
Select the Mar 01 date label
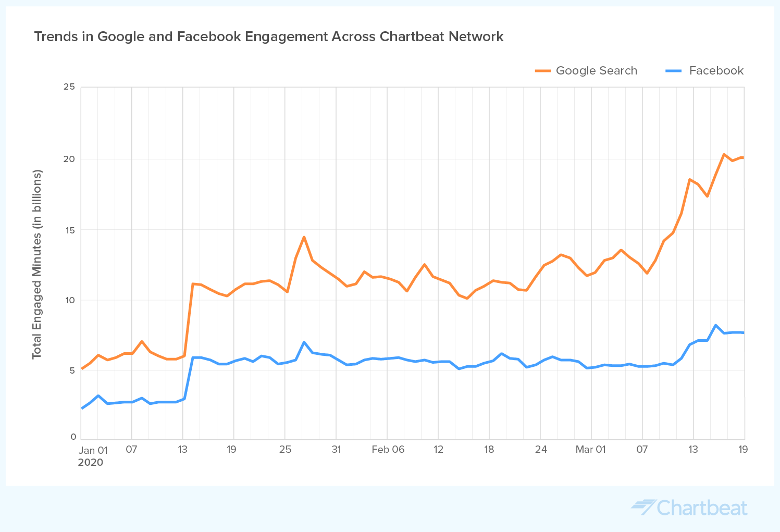(590, 449)
